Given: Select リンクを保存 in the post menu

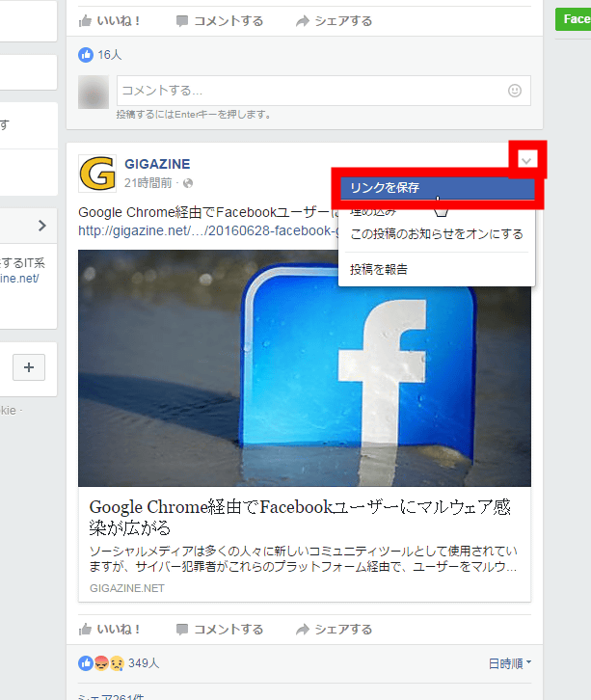Looking at the screenshot, I should pos(437,188).
